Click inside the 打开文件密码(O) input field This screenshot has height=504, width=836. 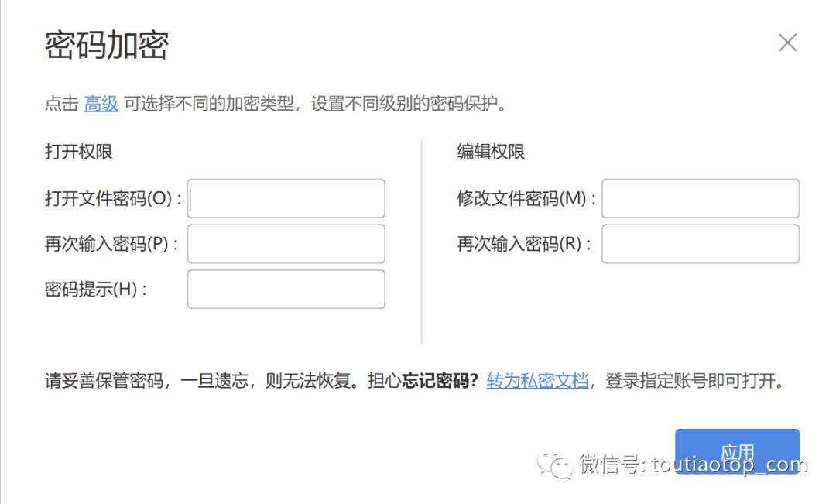click(286, 198)
